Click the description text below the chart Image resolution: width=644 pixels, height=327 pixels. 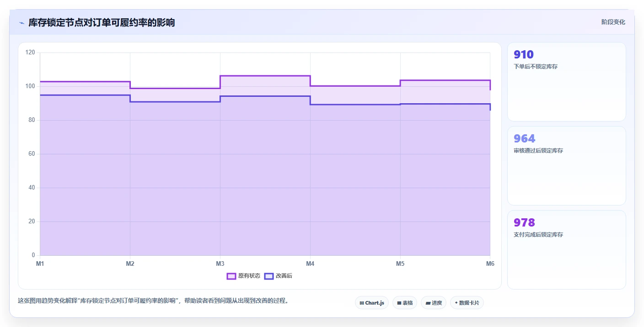point(153,301)
